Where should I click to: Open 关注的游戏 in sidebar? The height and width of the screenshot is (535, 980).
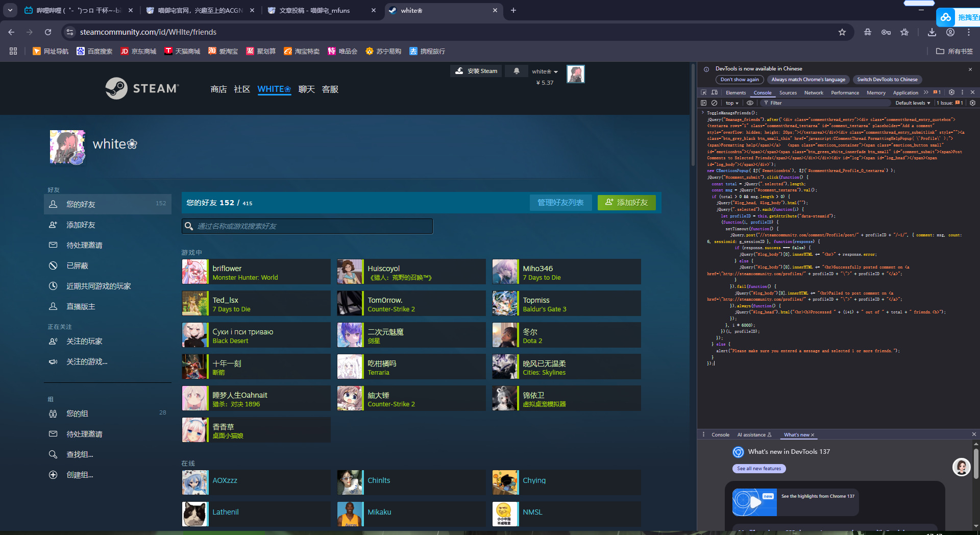(x=108, y=361)
